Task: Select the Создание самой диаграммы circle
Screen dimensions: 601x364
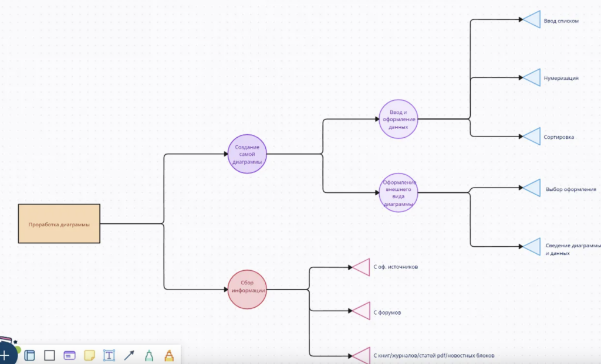Action: (247, 154)
